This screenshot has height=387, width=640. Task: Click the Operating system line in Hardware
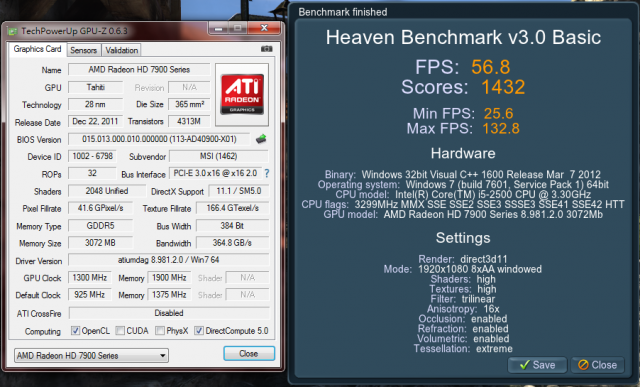pyautogui.click(x=463, y=185)
